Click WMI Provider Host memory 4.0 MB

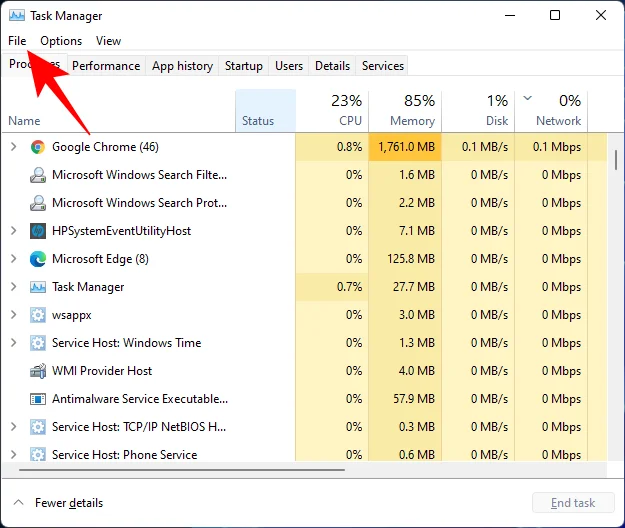click(x=417, y=371)
